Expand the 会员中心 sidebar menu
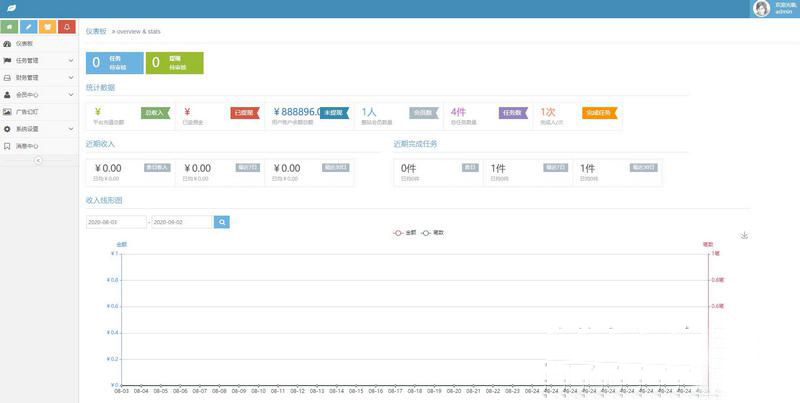The width and height of the screenshot is (800, 403). pos(38,95)
